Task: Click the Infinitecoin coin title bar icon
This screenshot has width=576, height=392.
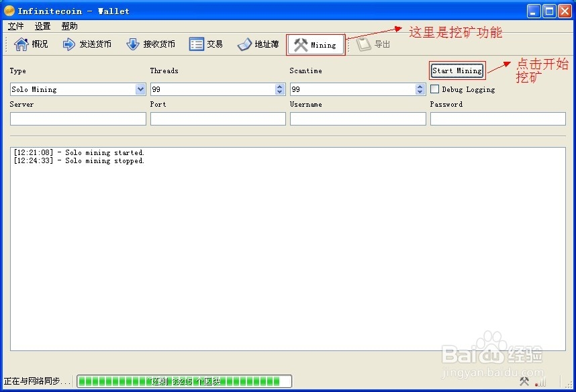Action: click(9, 11)
